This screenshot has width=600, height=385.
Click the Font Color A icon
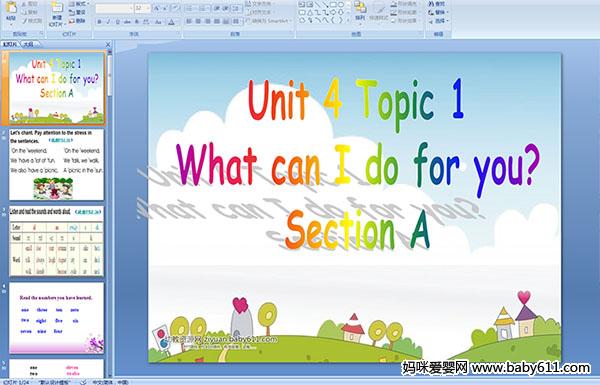coord(171,22)
